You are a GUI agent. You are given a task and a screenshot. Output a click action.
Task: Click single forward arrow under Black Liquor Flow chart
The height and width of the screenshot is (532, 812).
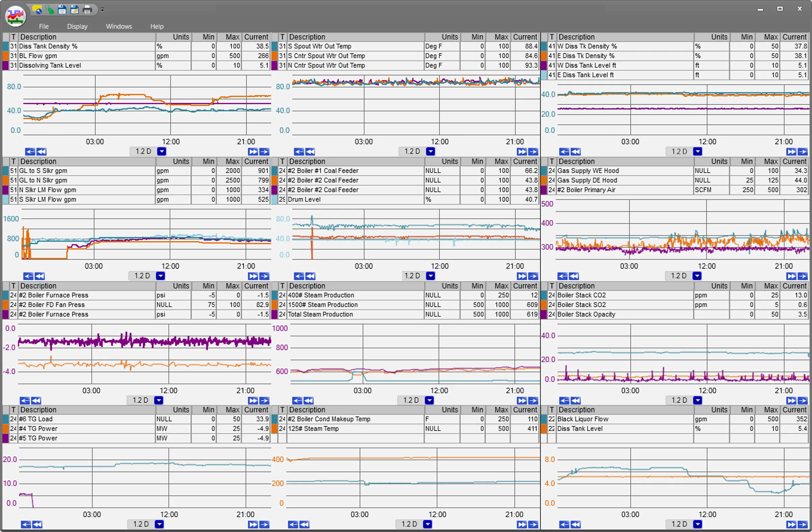click(x=803, y=525)
